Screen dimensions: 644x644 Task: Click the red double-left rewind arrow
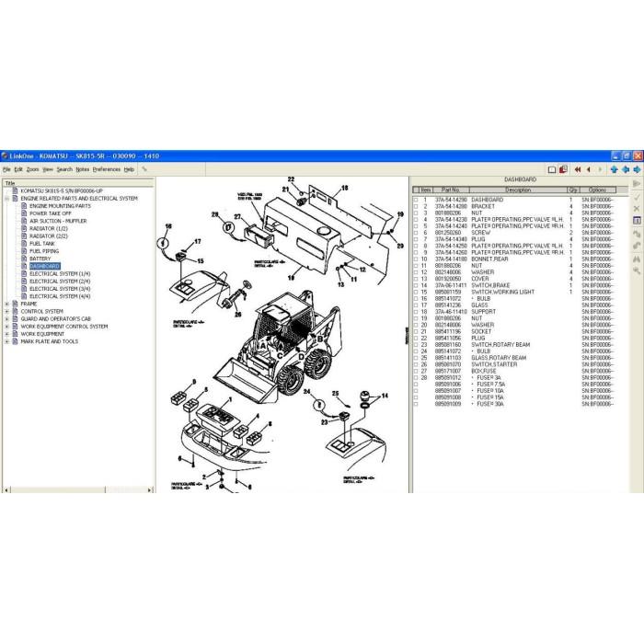(x=578, y=169)
